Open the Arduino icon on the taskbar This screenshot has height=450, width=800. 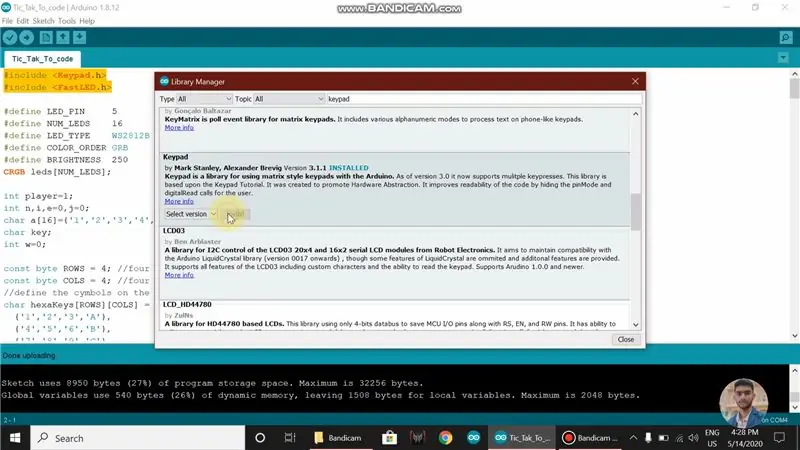[473, 438]
